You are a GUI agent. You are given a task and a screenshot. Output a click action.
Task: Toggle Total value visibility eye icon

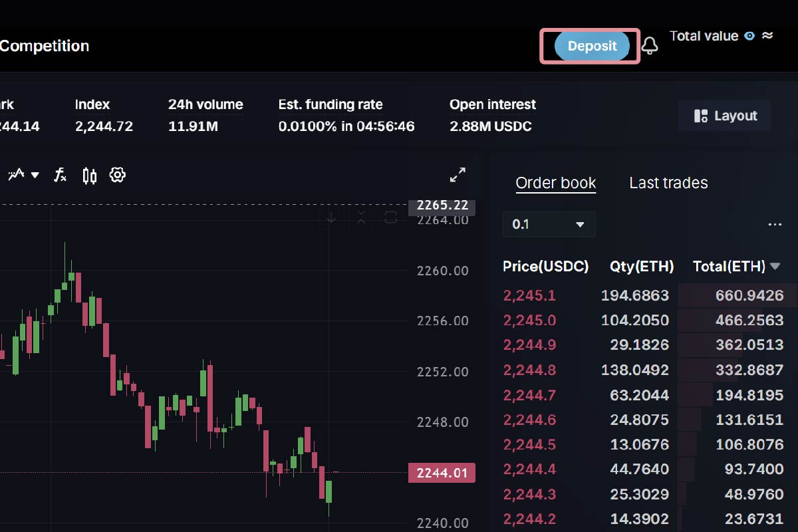[x=749, y=36]
